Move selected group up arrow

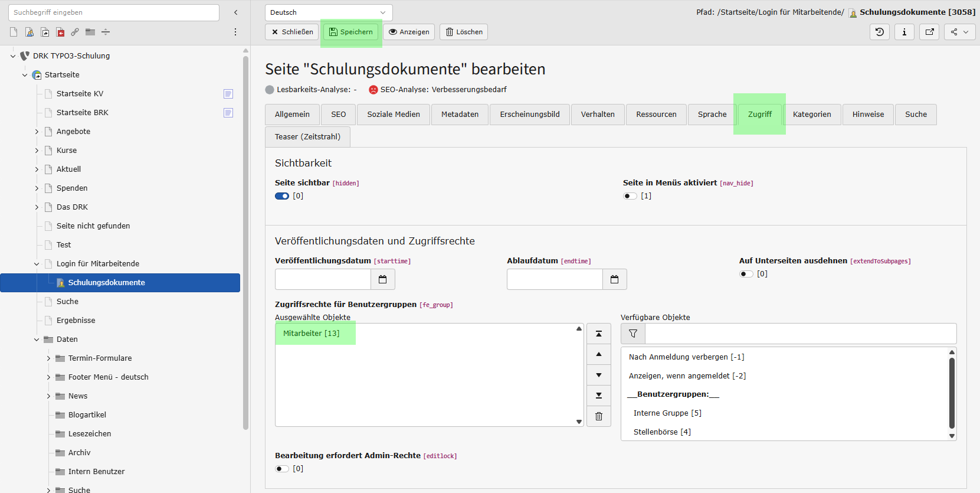(x=599, y=354)
